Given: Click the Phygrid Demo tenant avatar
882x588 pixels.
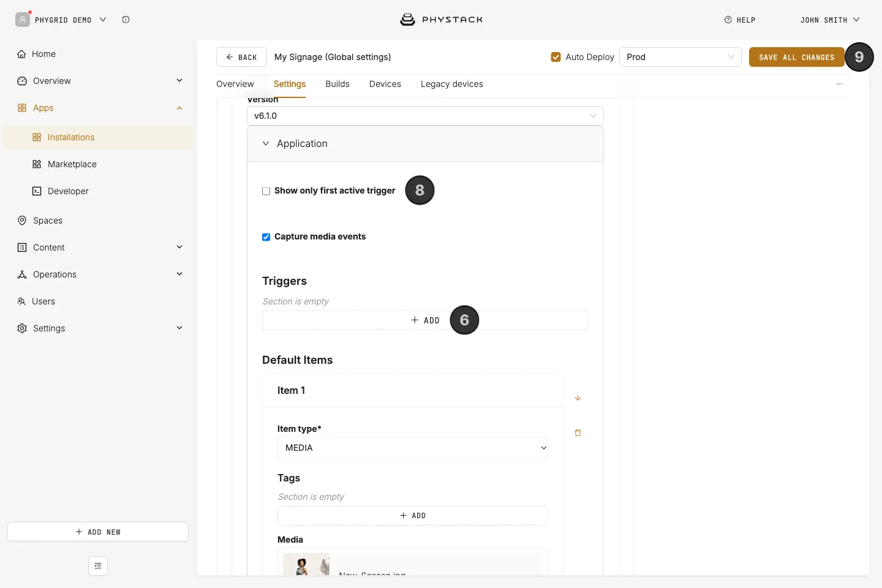Looking at the screenshot, I should (x=23, y=20).
